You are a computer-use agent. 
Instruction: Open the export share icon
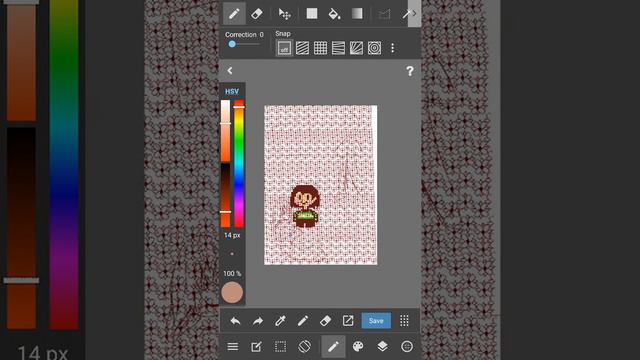348,321
